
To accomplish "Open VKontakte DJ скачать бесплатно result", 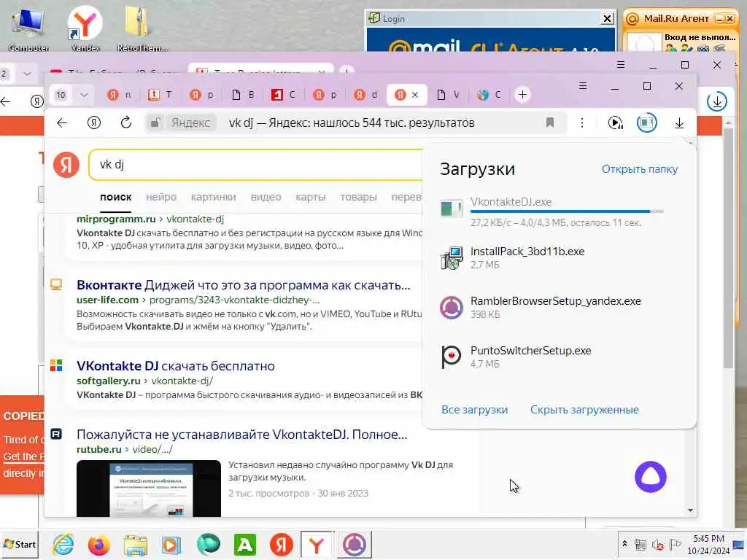I will (x=175, y=366).
